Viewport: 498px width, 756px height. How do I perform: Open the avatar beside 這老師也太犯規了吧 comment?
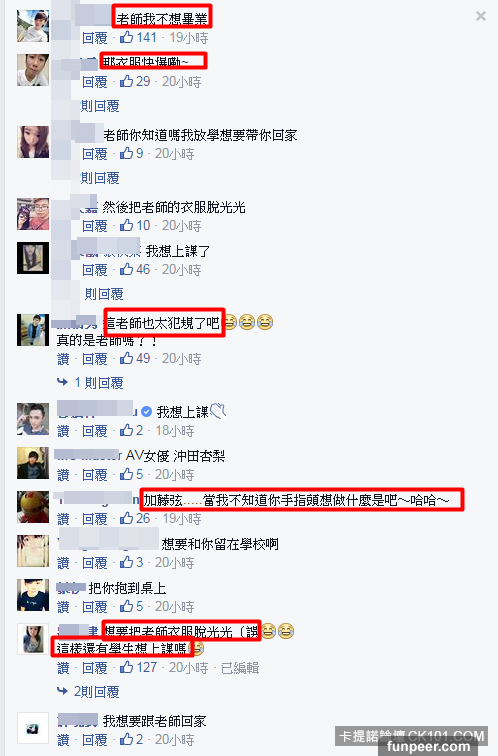tap(33, 330)
